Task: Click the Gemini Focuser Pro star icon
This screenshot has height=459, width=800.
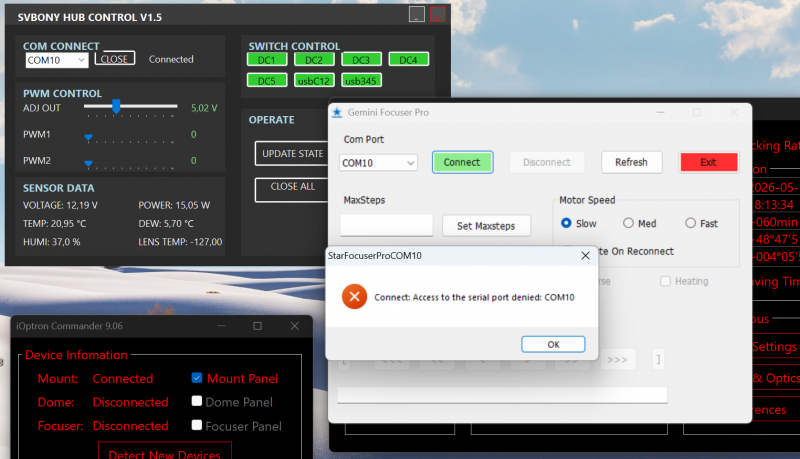Action: click(x=337, y=112)
